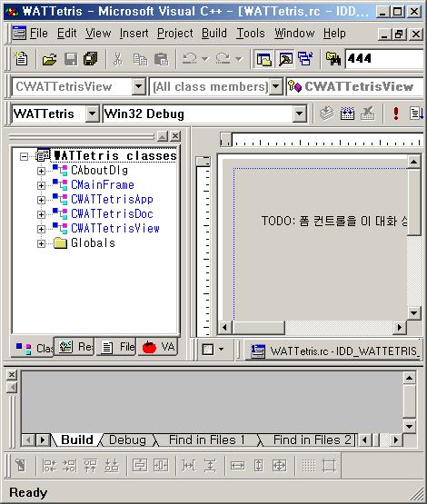Screen dimensions: 427x504
Task: Click the Build icon in build toolbar
Action: coord(347,114)
